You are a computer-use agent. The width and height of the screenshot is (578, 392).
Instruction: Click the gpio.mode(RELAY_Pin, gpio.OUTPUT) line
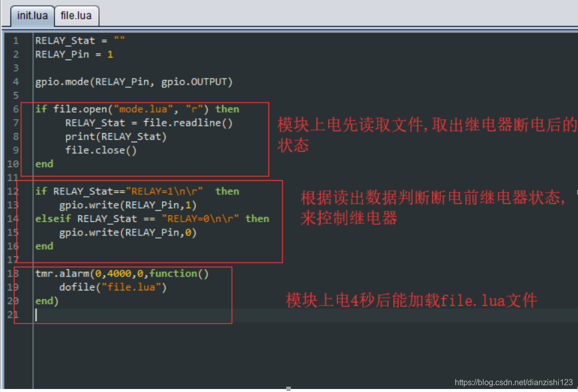(134, 82)
